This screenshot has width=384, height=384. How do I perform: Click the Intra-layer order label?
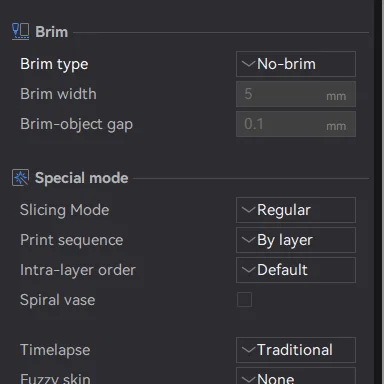tap(78, 270)
